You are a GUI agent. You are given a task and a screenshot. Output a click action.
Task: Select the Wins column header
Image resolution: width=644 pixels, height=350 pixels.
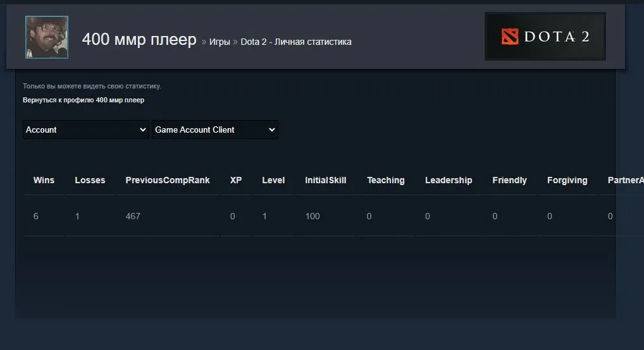(44, 180)
